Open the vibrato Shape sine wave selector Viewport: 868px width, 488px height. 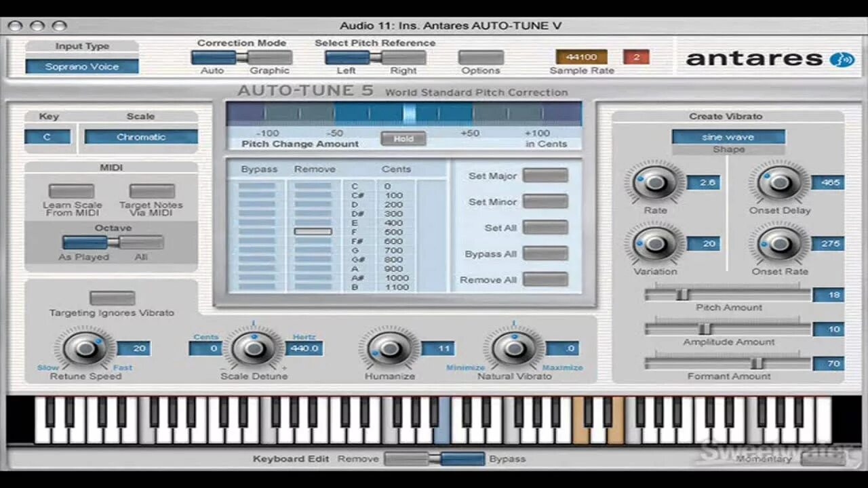(x=728, y=137)
